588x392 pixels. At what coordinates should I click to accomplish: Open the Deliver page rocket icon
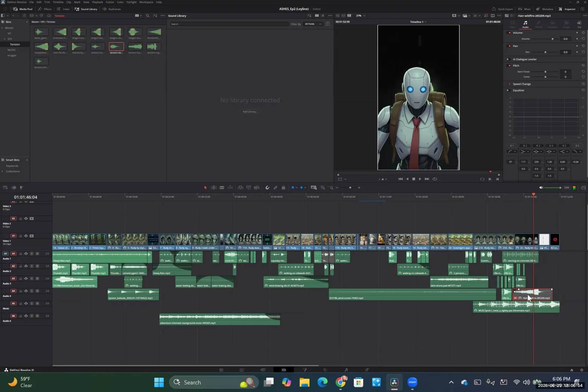click(366, 370)
